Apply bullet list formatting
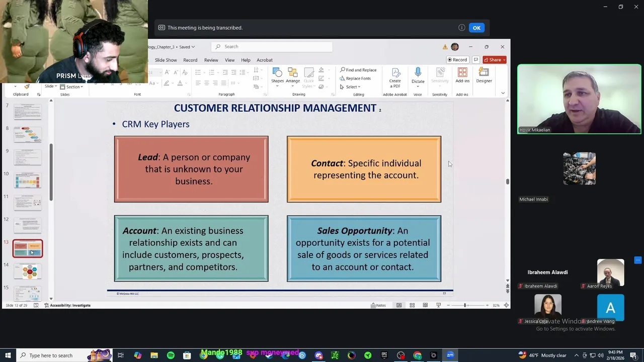Viewport: 644px width, 362px height. (x=199, y=72)
